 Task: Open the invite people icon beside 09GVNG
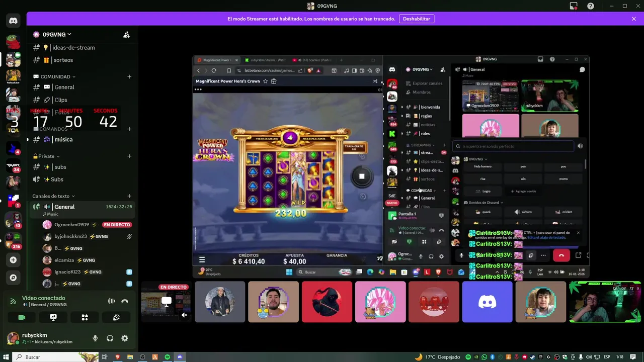127,35
